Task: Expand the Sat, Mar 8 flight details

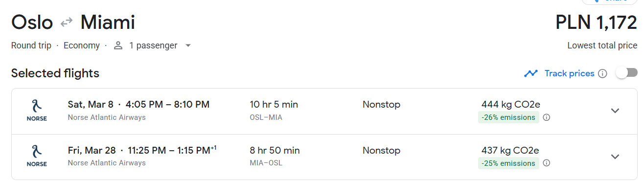Action: 615,111
